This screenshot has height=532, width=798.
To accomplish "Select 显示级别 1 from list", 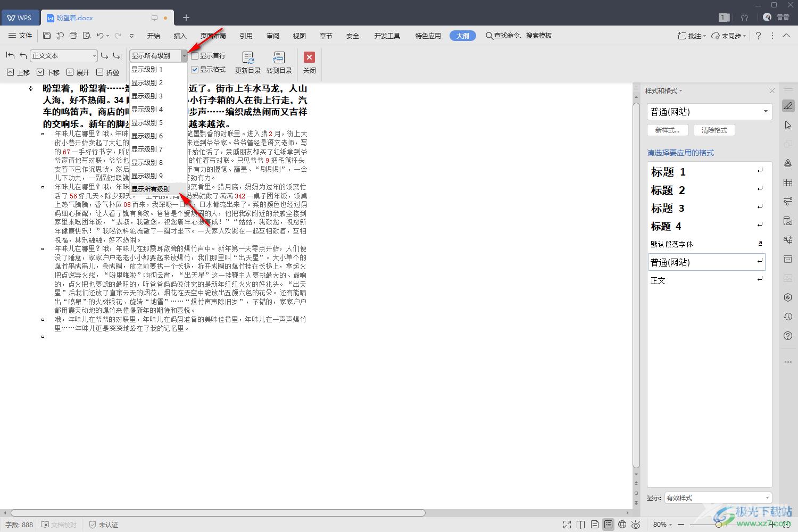I will tap(158, 70).
